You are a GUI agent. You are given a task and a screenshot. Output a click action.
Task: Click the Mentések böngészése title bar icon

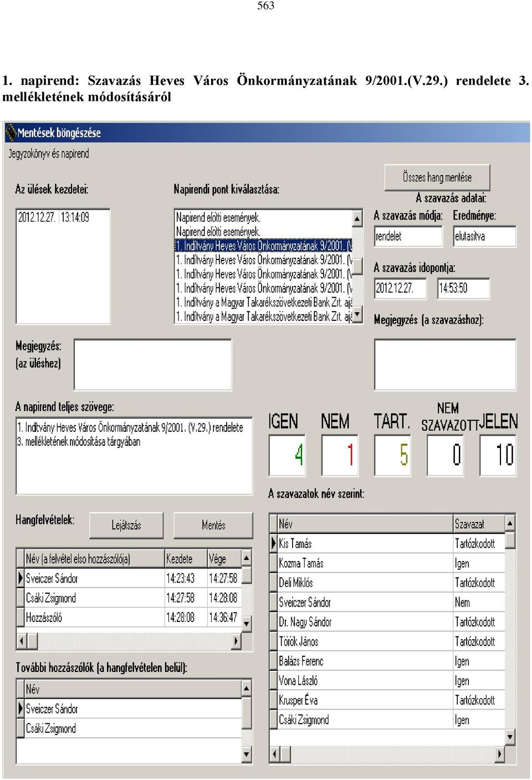pyautogui.click(x=11, y=133)
